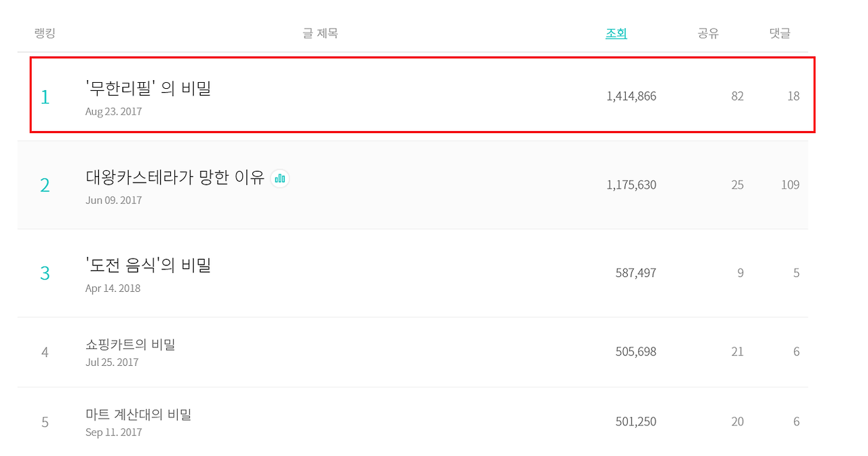Click the share count 82 in the top row
The image size is (868, 456).
tap(737, 96)
